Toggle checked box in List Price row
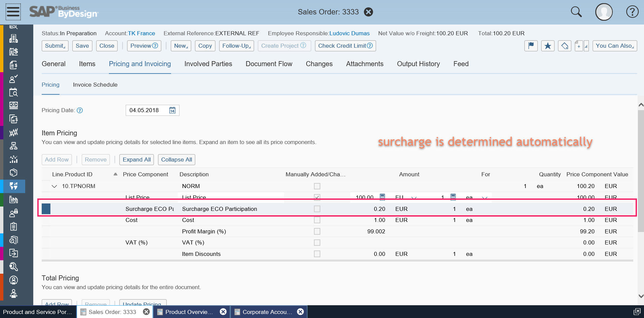The image size is (644, 318). [317, 197]
